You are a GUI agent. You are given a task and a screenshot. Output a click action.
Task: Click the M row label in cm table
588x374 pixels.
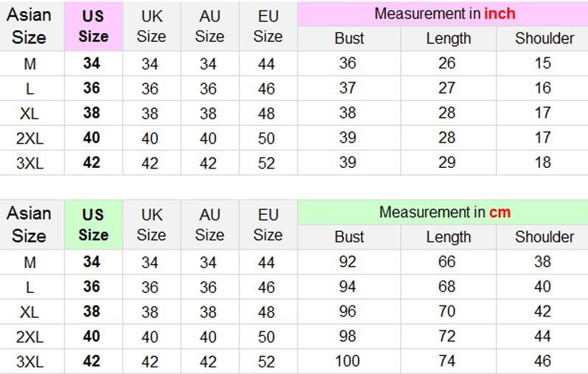coord(30,262)
